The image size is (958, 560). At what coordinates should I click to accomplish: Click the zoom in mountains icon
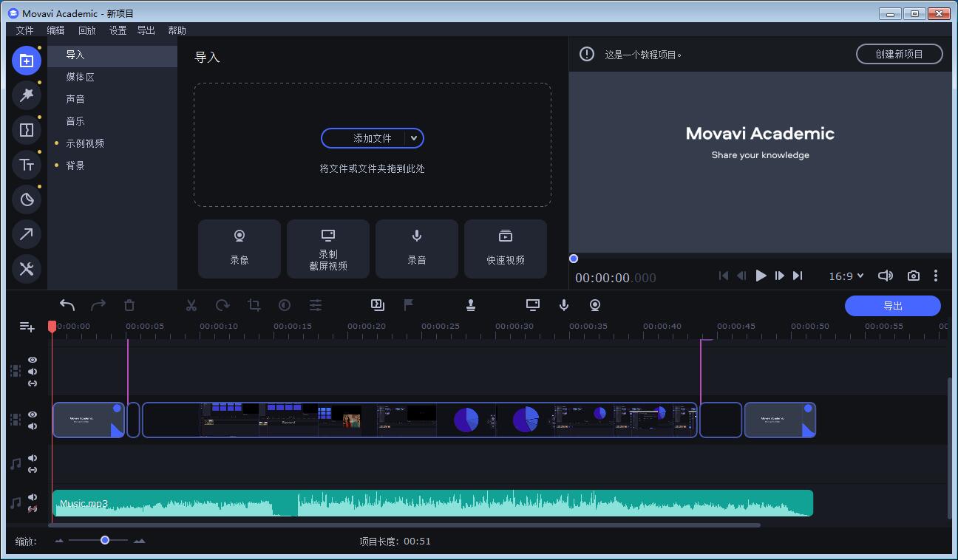pos(140,541)
